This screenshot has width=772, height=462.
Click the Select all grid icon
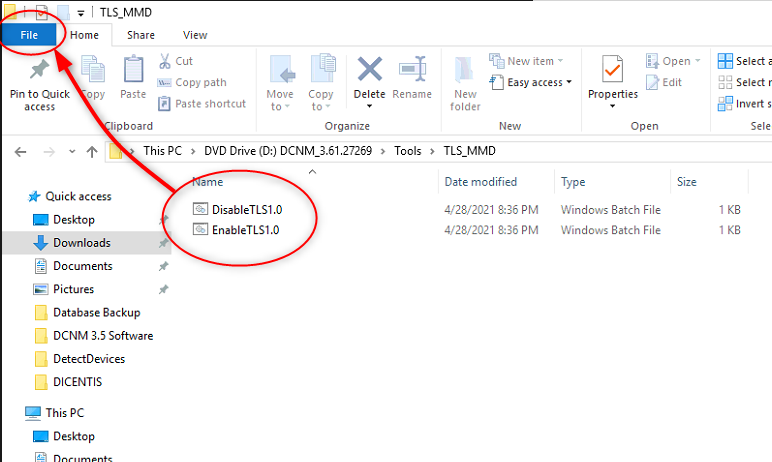tap(725, 61)
